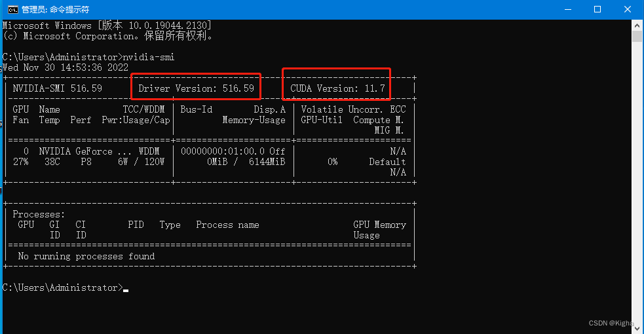
Task: Click the 'NVIDIA GeForce ...' GPU name
Action: point(85,151)
